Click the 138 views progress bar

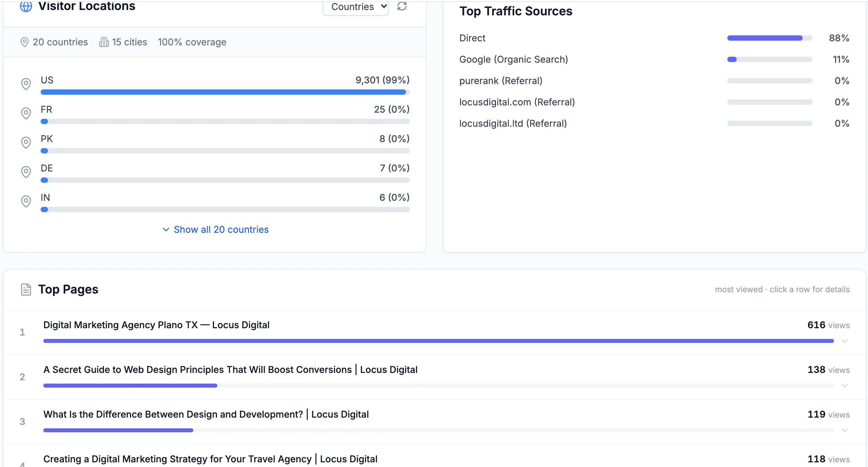click(438, 385)
